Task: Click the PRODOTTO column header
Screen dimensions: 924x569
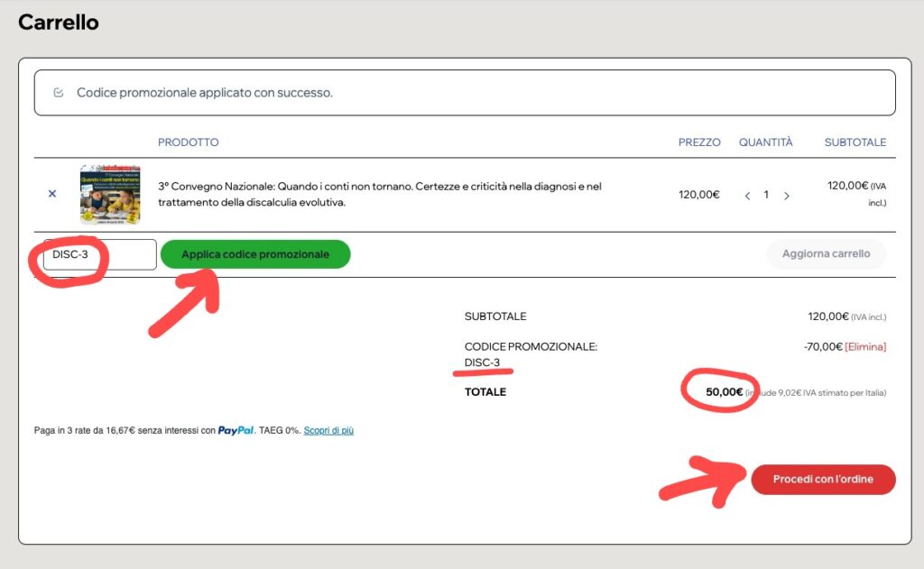Action: pyautogui.click(x=188, y=142)
